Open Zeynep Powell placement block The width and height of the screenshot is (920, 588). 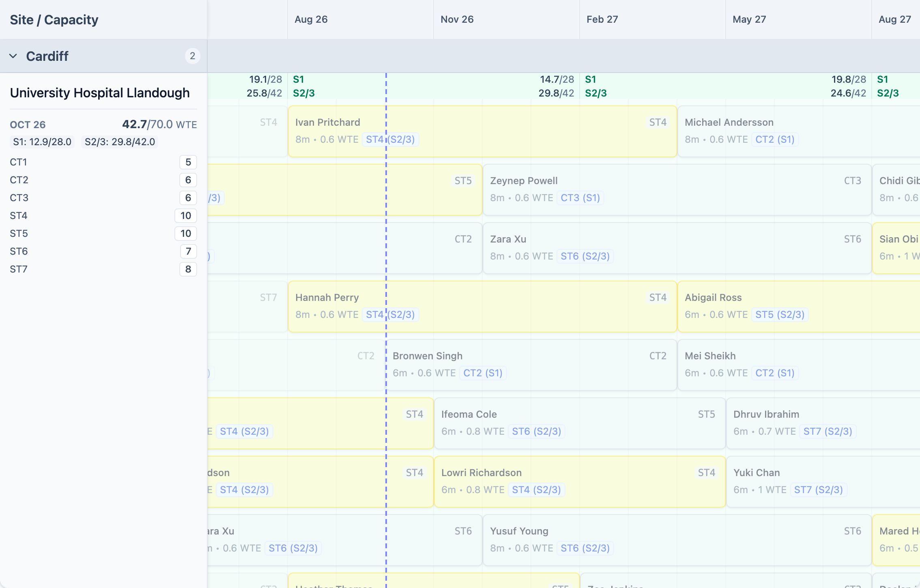click(677, 190)
